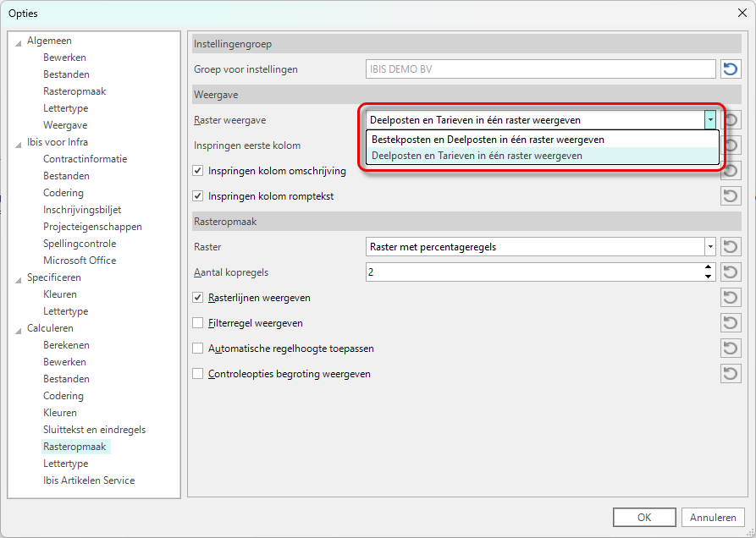Reset Automatische regelhoogte toepassen setting
Viewport: 756px width, 538px height.
click(x=730, y=349)
